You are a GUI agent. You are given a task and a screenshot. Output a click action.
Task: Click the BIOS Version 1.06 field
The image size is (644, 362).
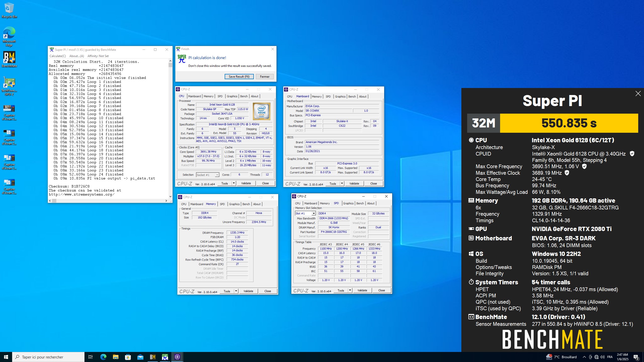[x=342, y=147]
